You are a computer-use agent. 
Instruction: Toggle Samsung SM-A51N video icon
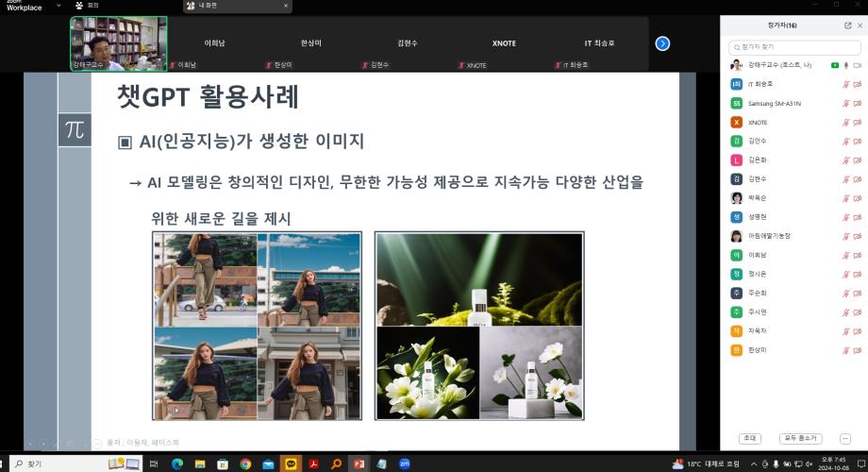(x=858, y=104)
